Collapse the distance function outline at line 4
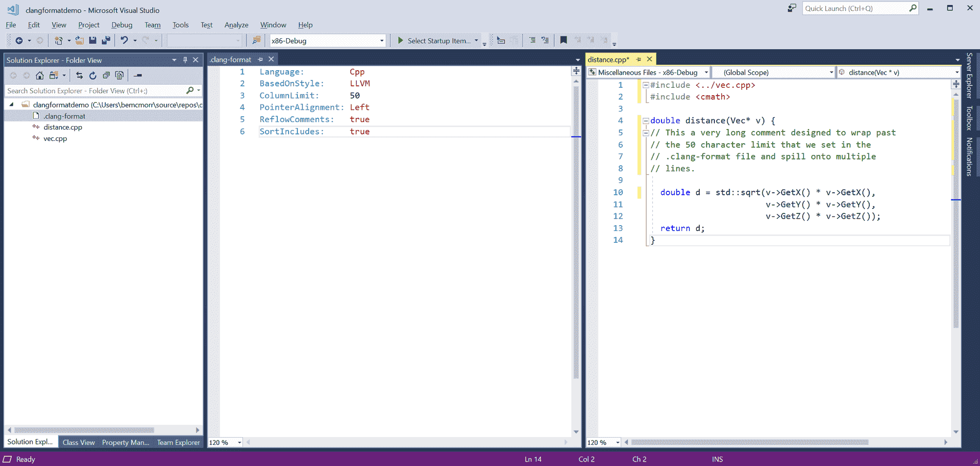This screenshot has width=980, height=466. (x=646, y=121)
